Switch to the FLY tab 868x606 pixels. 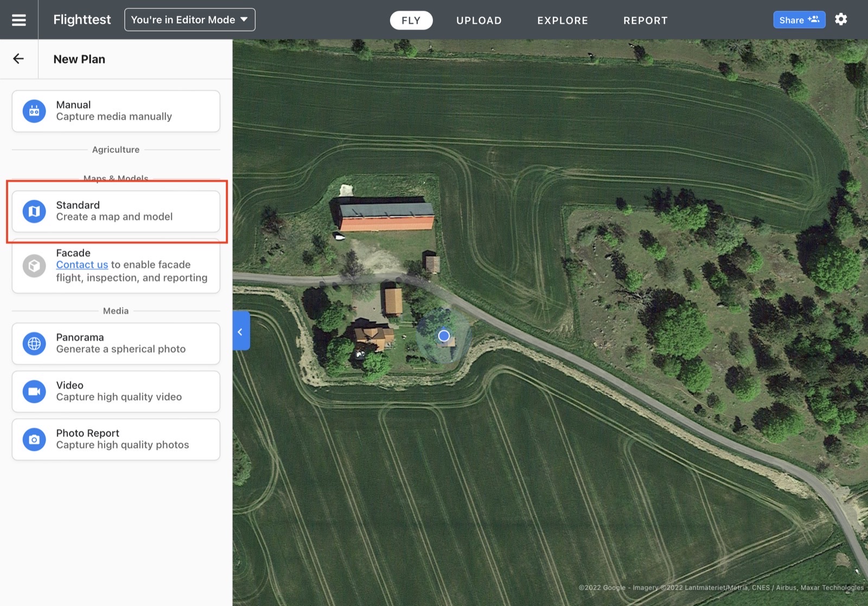(411, 21)
